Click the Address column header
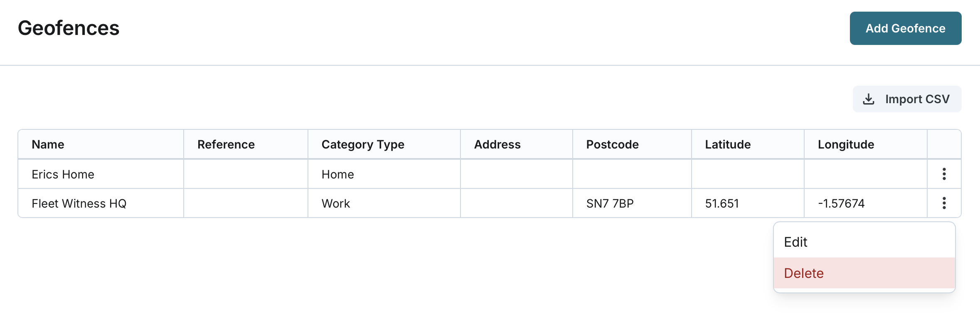This screenshot has width=980, height=317. tap(497, 144)
